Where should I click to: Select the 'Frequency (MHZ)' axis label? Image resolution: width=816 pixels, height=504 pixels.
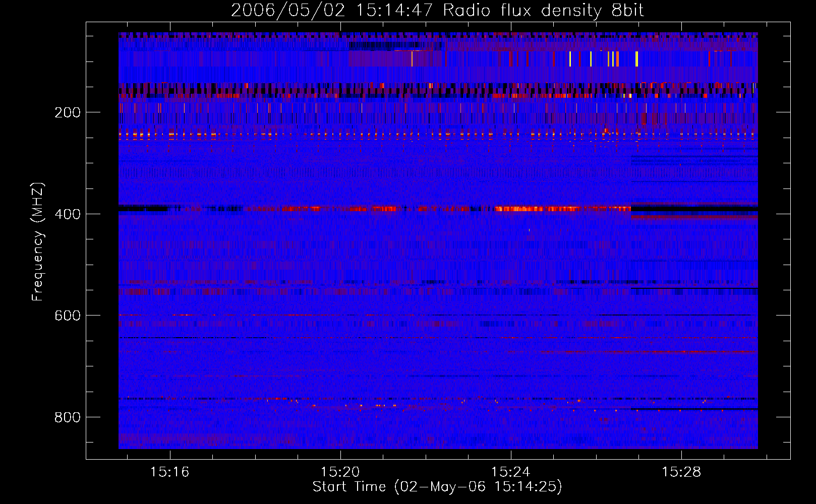tap(38, 241)
